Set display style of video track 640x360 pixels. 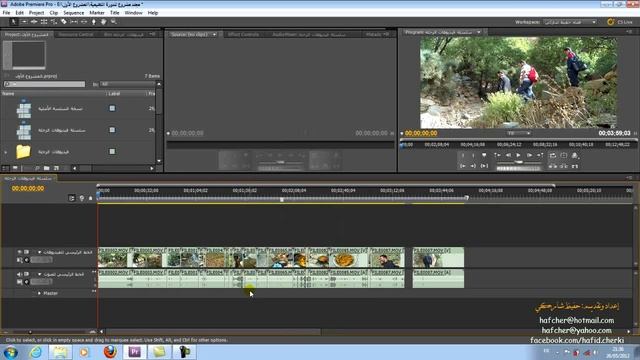point(19,260)
